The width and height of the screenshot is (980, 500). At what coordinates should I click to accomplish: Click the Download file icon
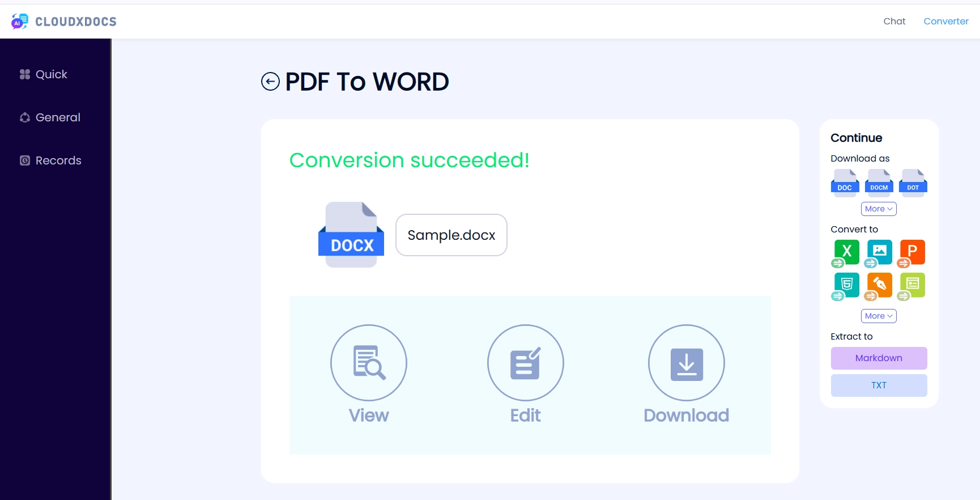point(687,363)
